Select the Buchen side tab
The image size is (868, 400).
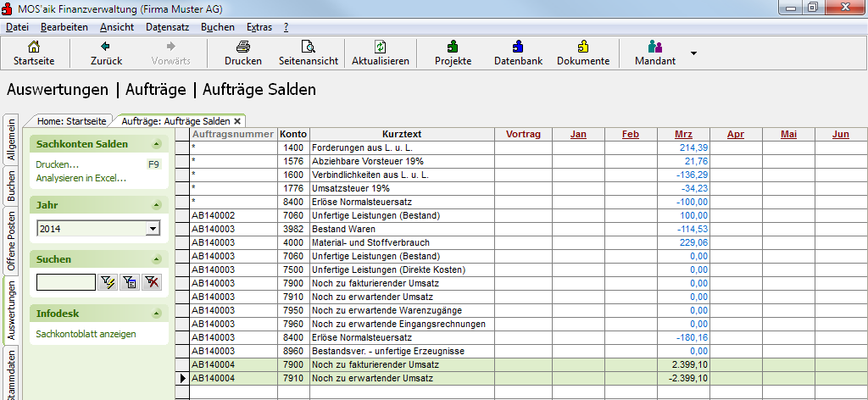point(11,186)
